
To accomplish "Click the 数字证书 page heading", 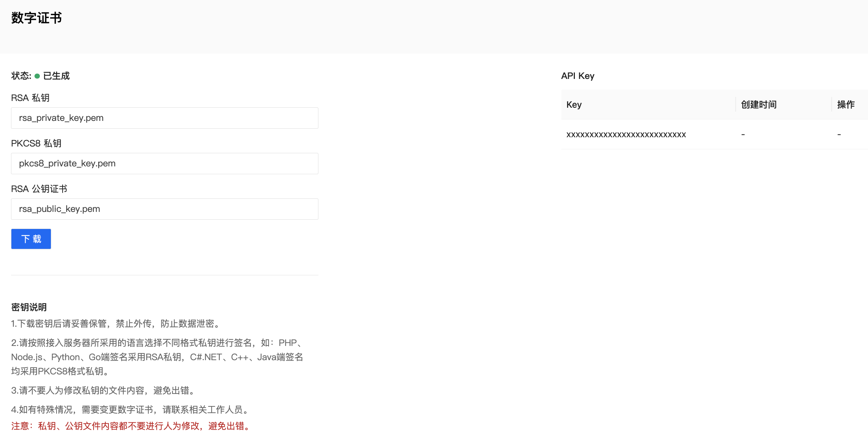I will point(37,18).
